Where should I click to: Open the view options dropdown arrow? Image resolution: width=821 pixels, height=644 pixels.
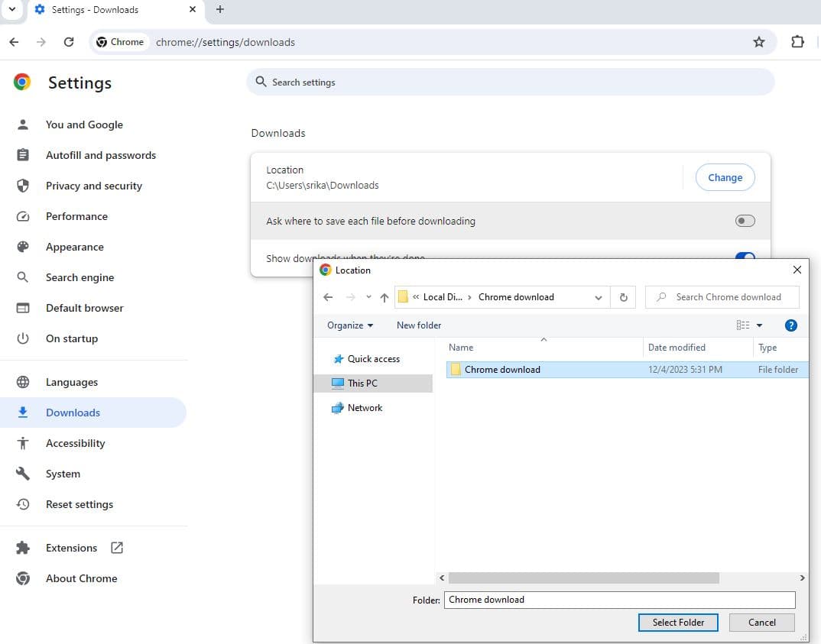click(759, 325)
